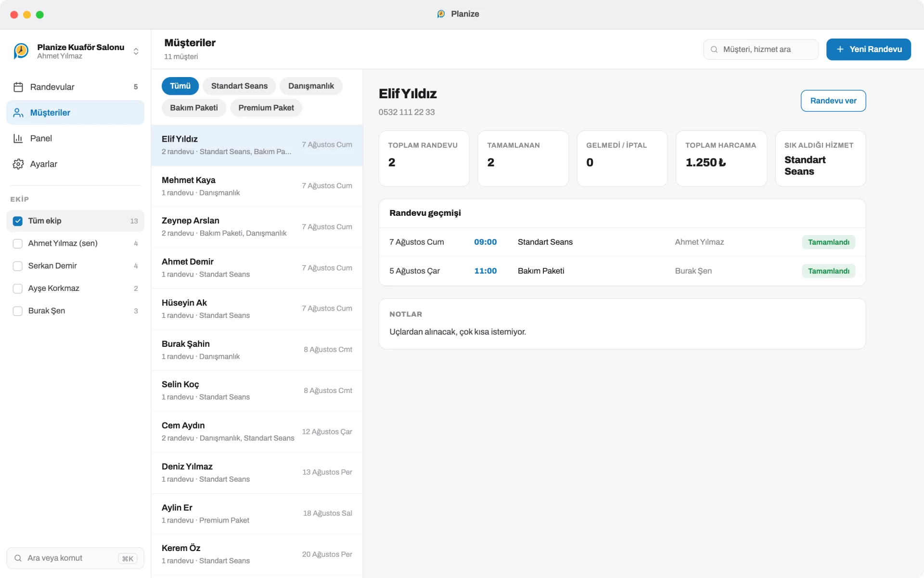
Task: Click the magnifier icon in command search
Action: pos(18,558)
